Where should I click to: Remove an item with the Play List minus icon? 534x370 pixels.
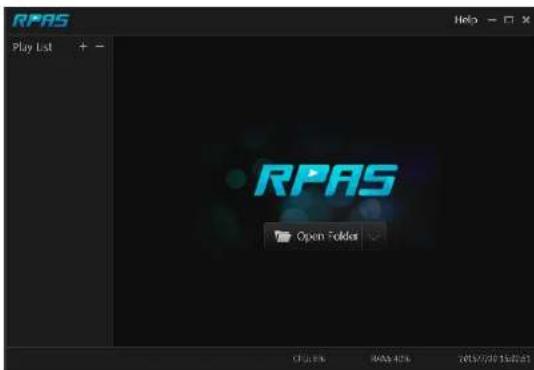coord(99,46)
